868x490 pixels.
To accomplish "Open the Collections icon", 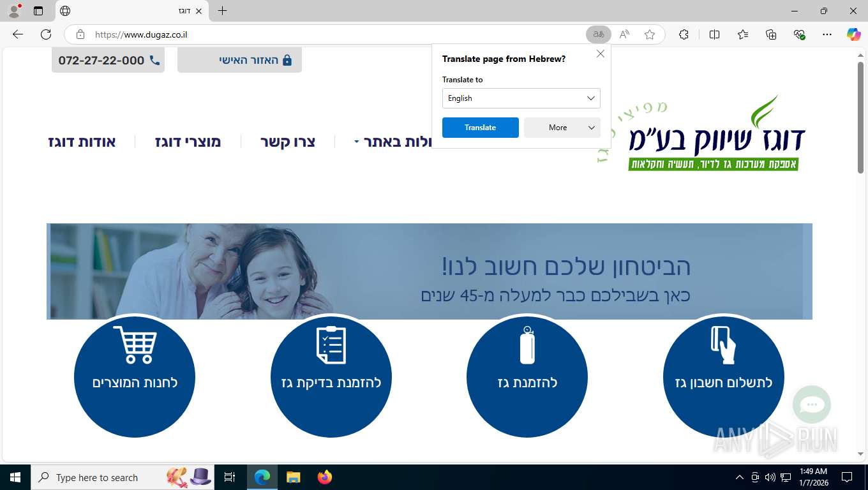I will [x=771, y=34].
